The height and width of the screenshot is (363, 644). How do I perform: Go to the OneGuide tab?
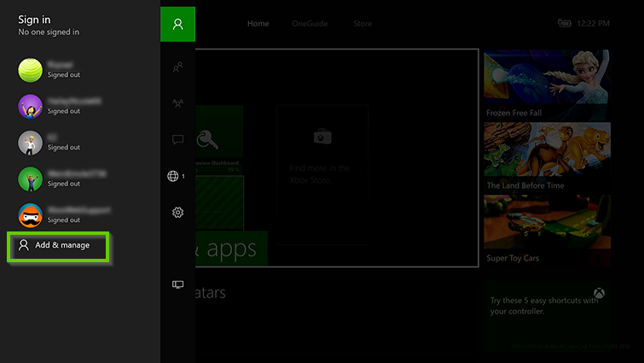310,23
